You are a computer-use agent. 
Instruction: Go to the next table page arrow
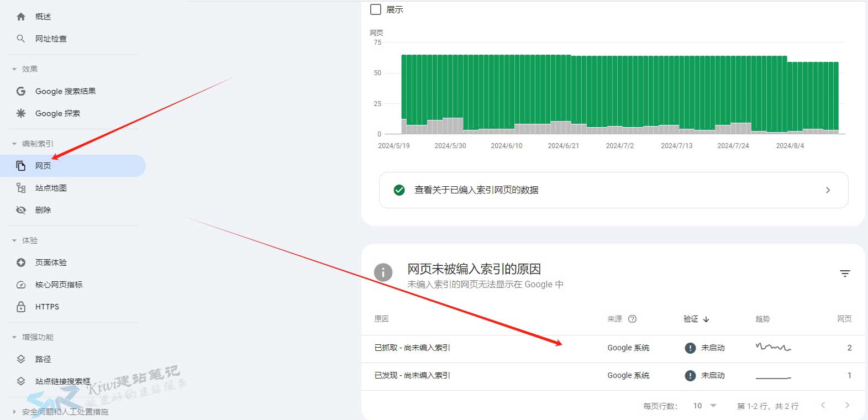coord(847,406)
